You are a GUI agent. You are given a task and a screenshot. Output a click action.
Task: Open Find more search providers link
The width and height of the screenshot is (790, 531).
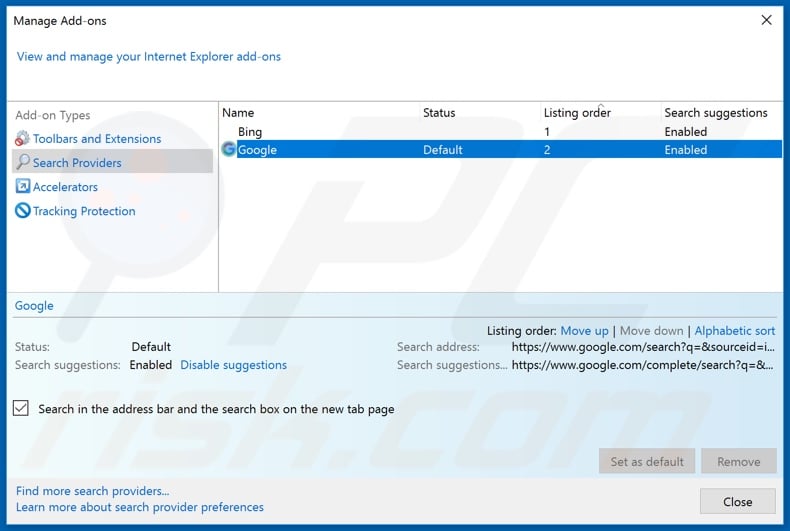click(92, 491)
